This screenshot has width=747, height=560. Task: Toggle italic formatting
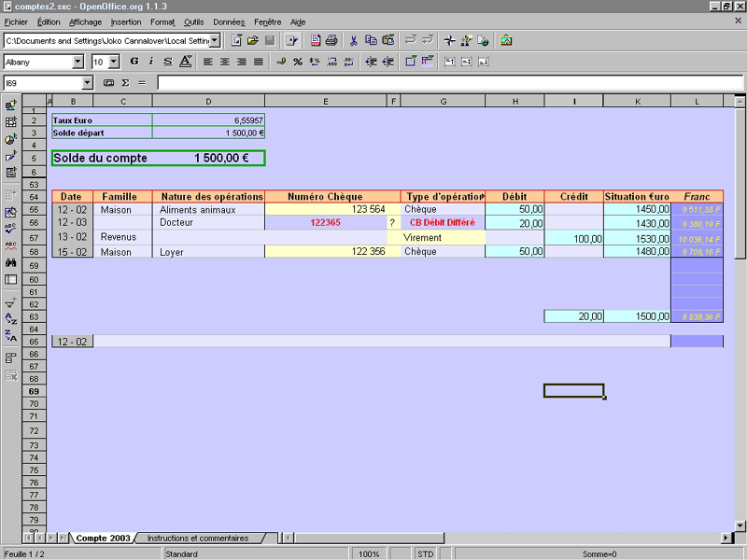point(151,62)
